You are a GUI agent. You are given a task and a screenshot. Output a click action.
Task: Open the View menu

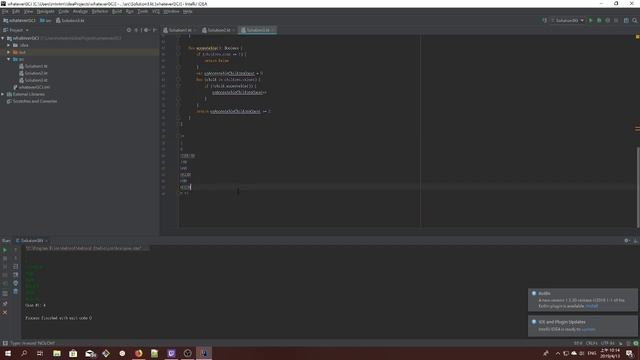coord(28,12)
